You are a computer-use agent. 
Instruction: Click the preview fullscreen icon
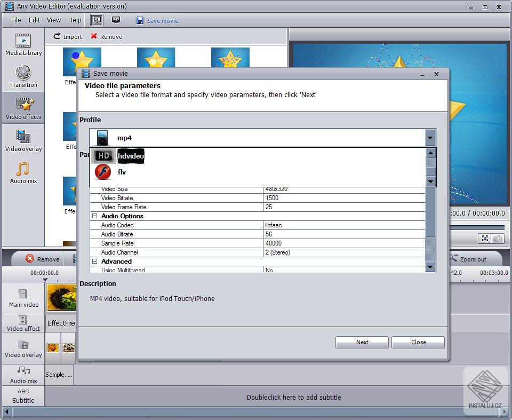(485, 239)
